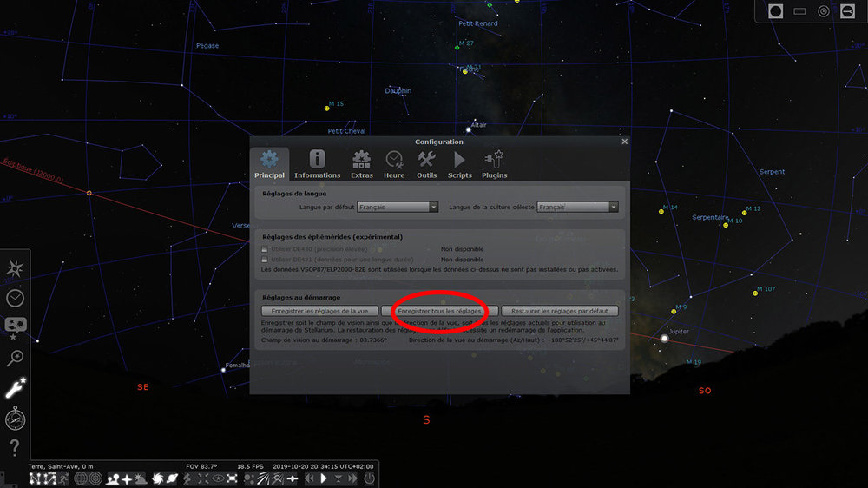The height and width of the screenshot is (488, 868).
Task: Open sky and viewing options window
Action: pyautogui.click(x=15, y=328)
